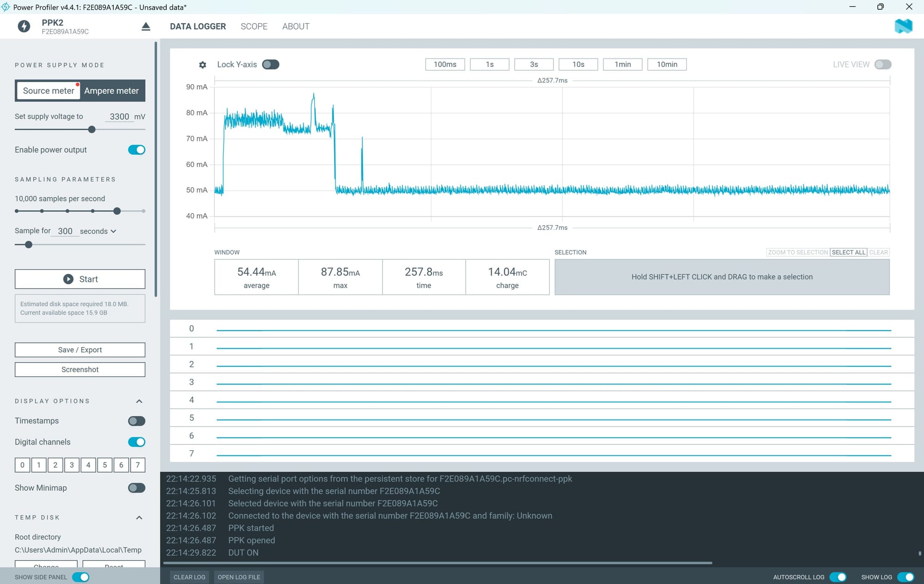Click the supply voltage slider handle

coord(92,129)
